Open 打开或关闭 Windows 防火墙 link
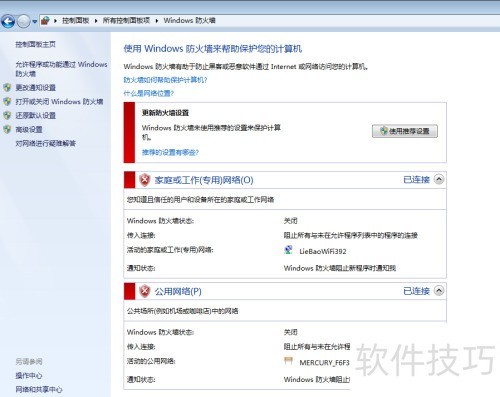500x397 pixels. [59, 102]
